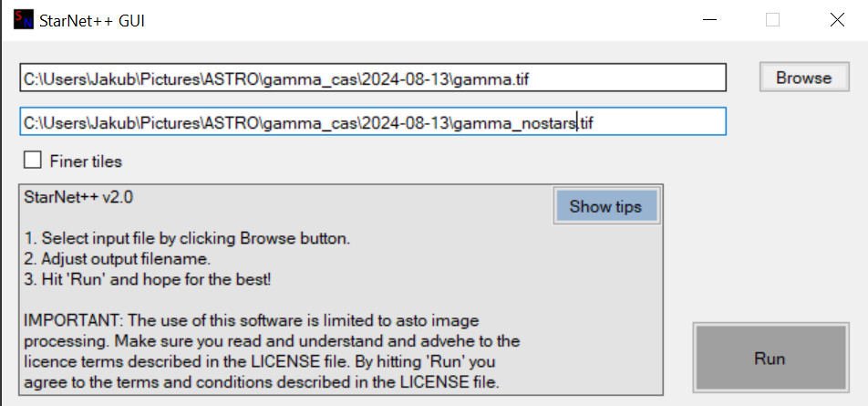Click the 'StarNet++ v2.0' version text

point(78,197)
